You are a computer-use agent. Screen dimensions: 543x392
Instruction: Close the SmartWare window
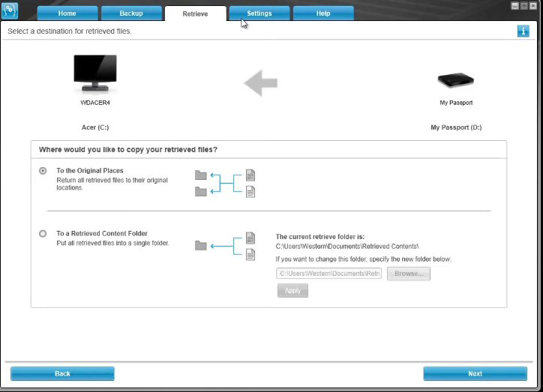click(x=533, y=6)
